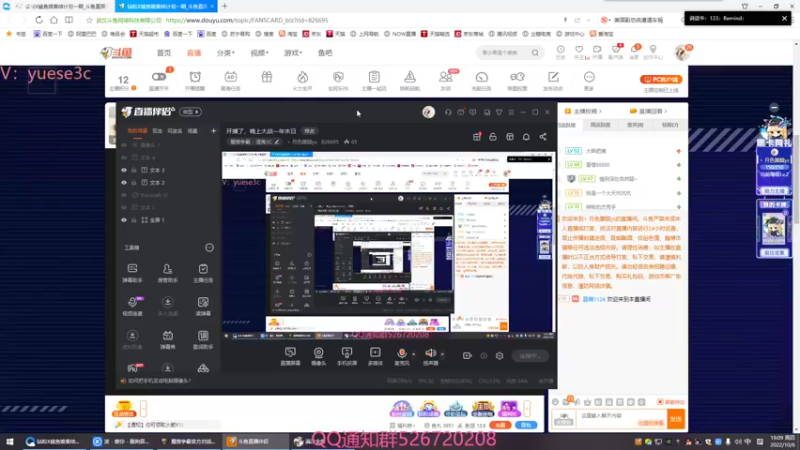Show the hidden 文本 1 source
Viewport: 800px width, 450px height.
click(x=124, y=208)
